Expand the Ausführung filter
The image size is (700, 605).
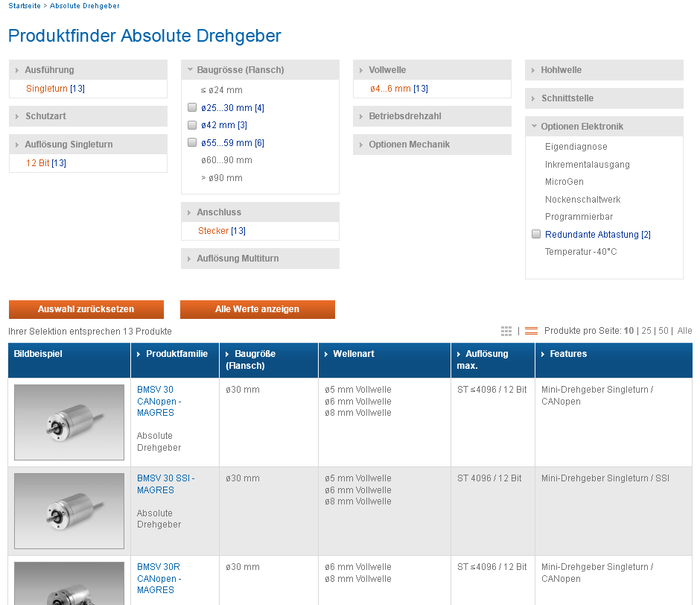pos(88,70)
